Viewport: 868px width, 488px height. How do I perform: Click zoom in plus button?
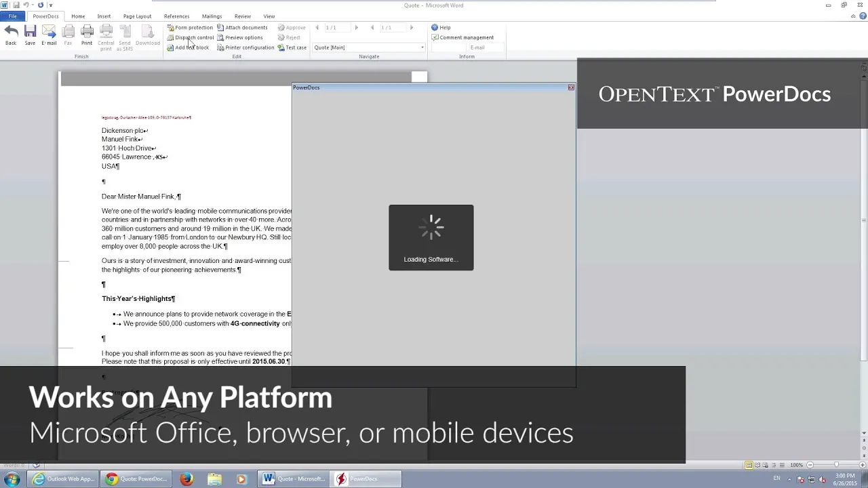click(863, 465)
